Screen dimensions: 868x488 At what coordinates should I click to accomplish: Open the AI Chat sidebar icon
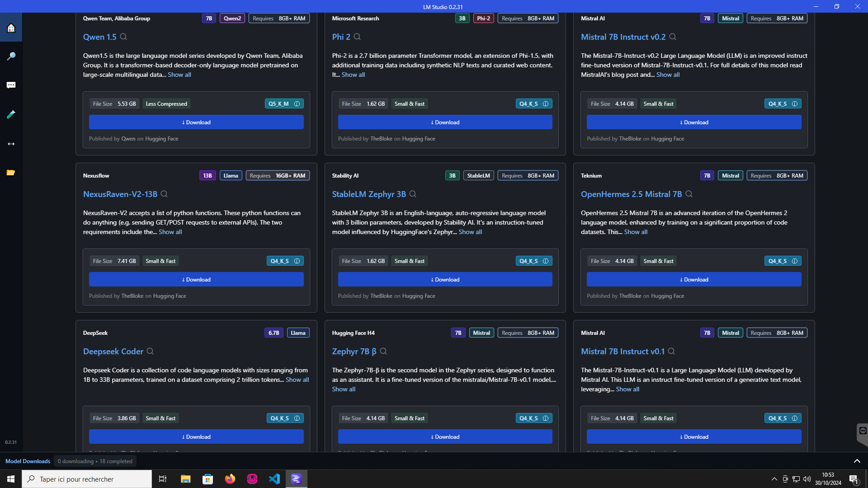pyautogui.click(x=11, y=85)
